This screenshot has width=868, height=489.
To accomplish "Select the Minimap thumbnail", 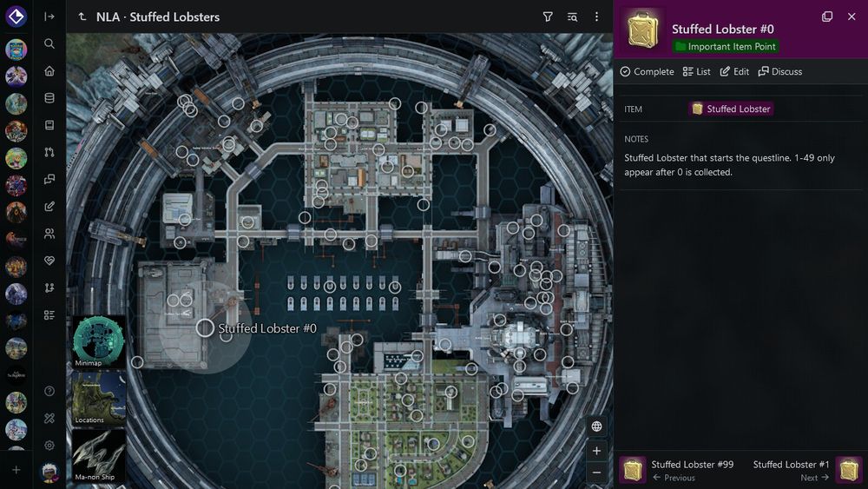I will [x=99, y=341].
